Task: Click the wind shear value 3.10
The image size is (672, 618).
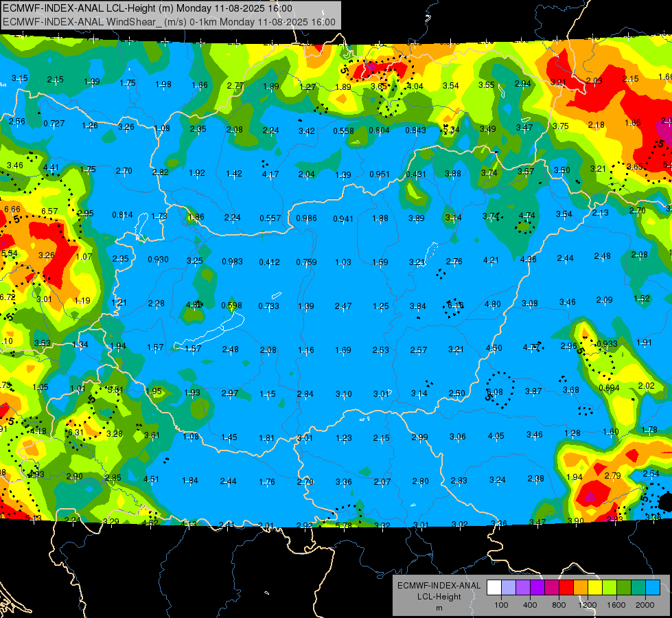Action: 343,394
